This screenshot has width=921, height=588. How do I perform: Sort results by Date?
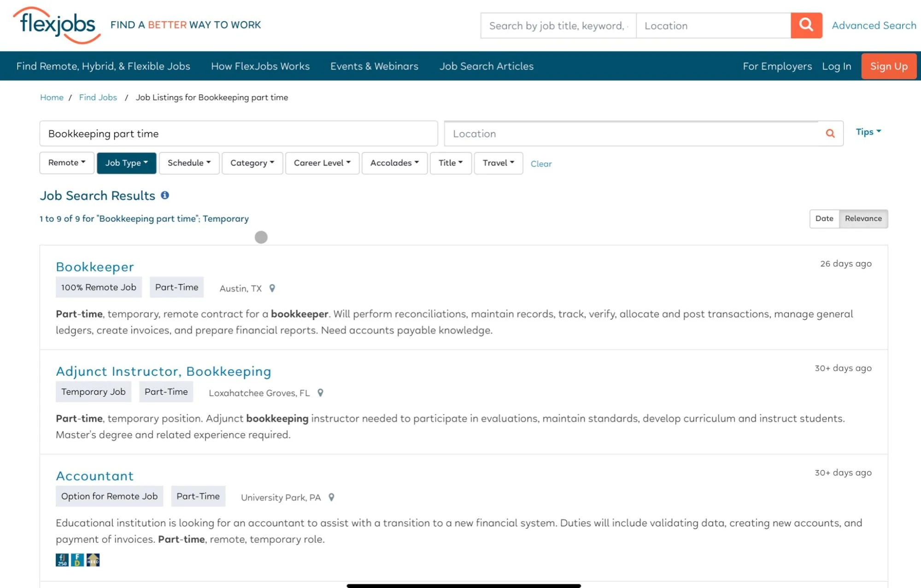[x=824, y=219]
